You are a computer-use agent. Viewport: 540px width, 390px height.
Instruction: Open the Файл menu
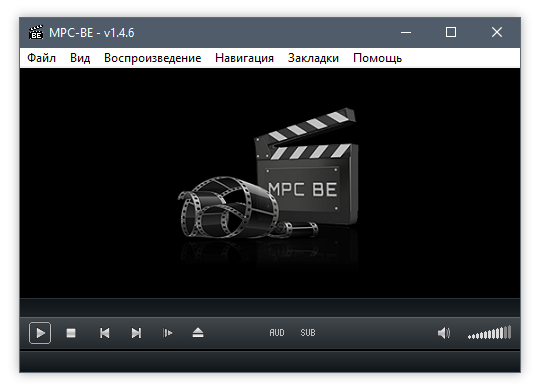click(41, 58)
